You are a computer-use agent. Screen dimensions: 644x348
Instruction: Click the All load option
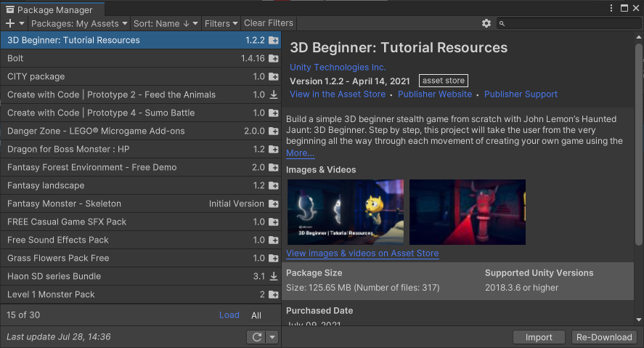pos(256,315)
